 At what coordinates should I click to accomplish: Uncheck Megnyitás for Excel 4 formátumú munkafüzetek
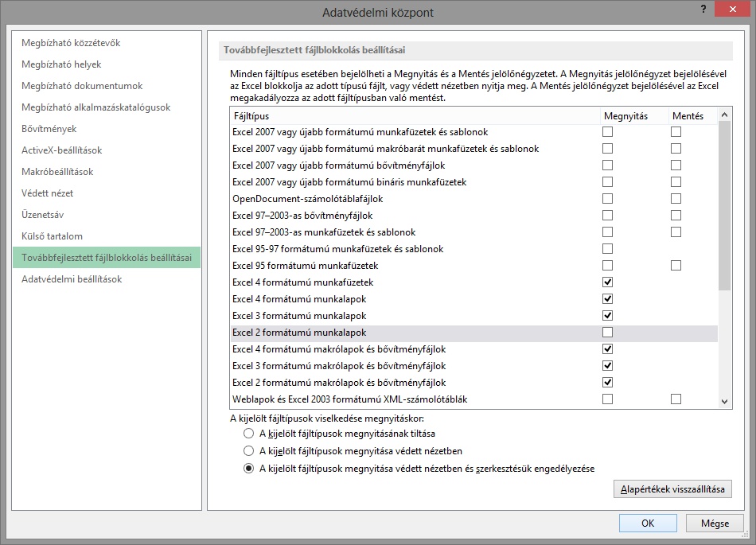click(607, 282)
